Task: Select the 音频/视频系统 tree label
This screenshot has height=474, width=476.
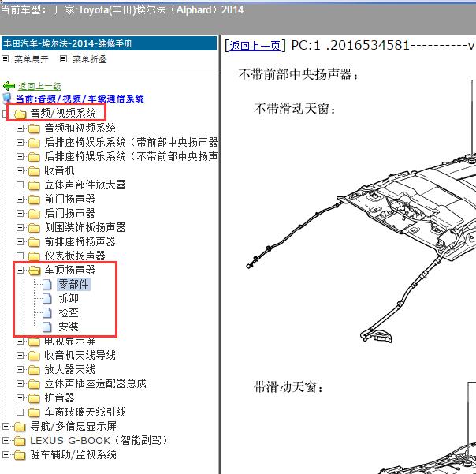Action: point(63,114)
